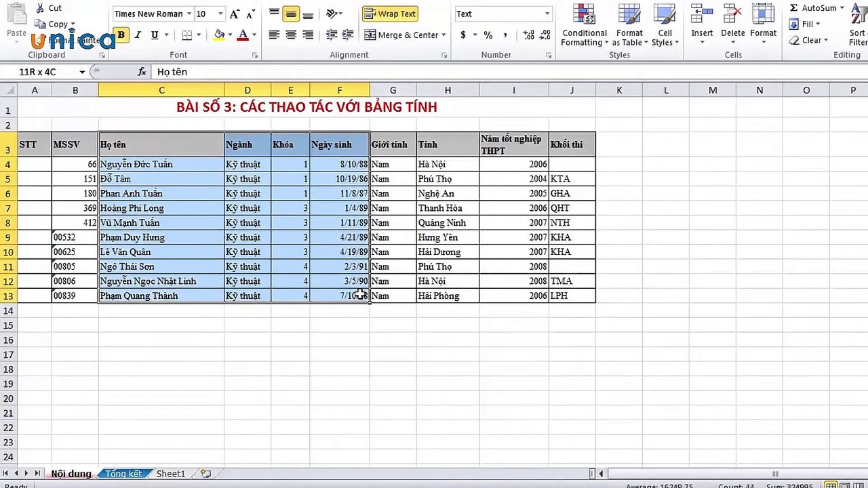This screenshot has height=488, width=868.
Task: Click the Orientation icon
Action: click(332, 14)
